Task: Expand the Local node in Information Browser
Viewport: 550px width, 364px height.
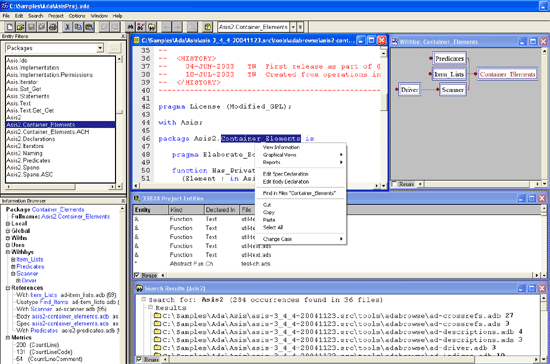Action: tap(8, 224)
